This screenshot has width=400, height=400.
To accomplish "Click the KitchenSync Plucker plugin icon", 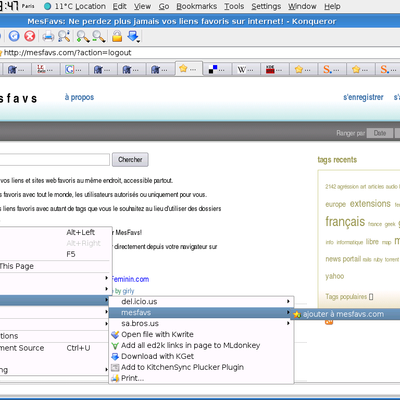I will (x=115, y=368).
